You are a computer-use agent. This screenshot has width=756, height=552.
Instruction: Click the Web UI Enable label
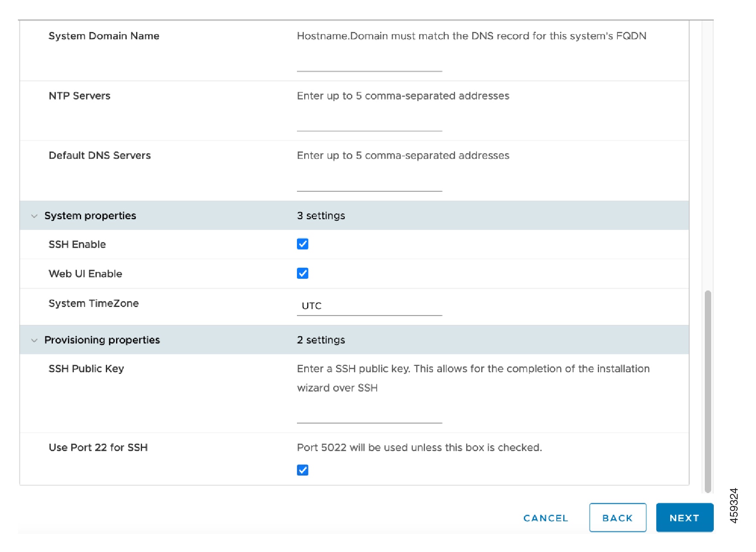(85, 274)
